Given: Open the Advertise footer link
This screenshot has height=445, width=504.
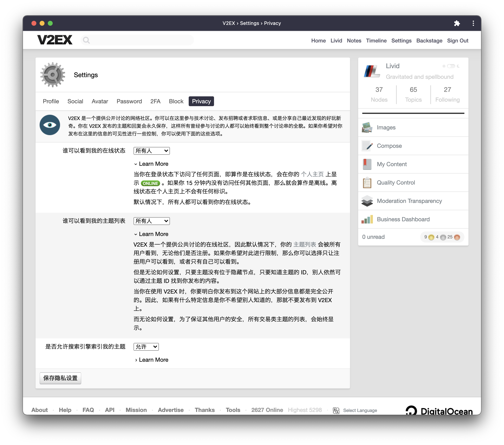Looking at the screenshot, I should click(x=171, y=410).
